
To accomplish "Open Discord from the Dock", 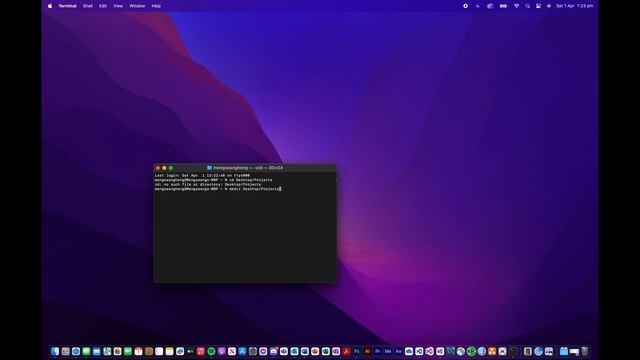I will tap(273, 351).
